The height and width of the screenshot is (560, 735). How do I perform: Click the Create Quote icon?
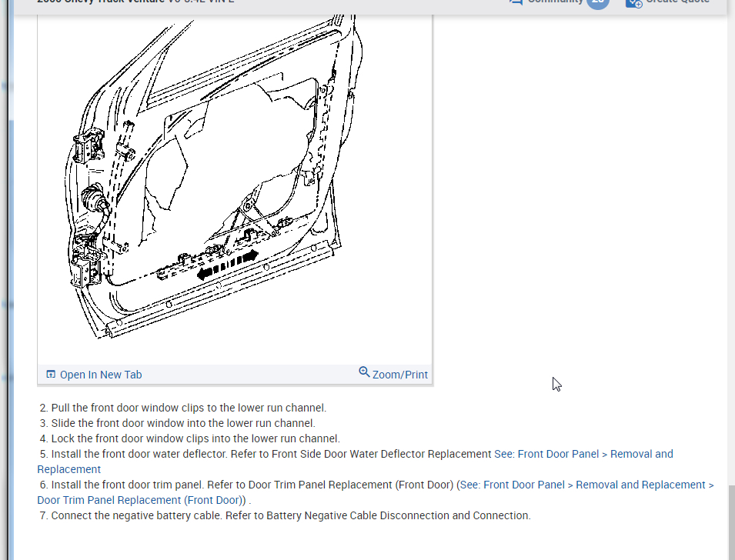[x=633, y=2]
